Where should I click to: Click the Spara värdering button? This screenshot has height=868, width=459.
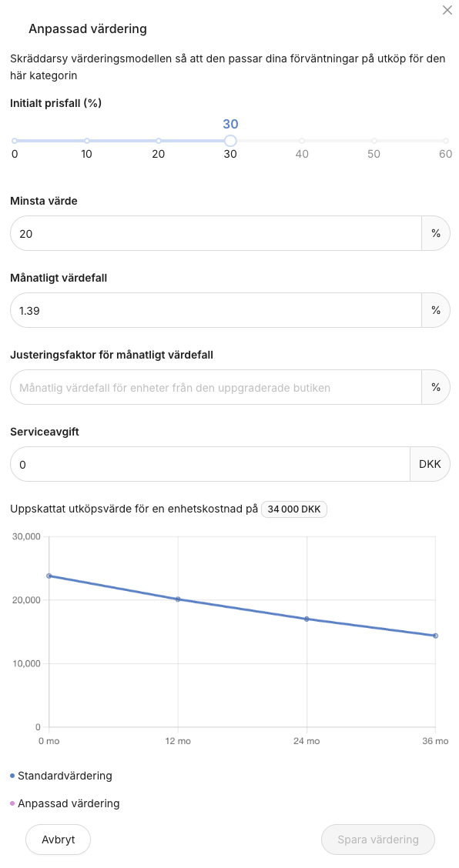coord(378,840)
